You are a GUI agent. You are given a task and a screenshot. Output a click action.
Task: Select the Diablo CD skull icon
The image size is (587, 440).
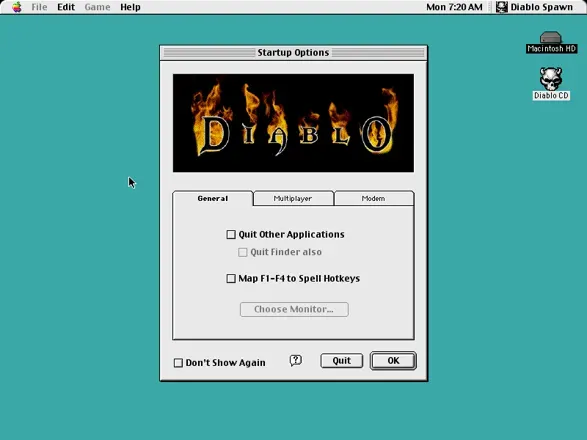point(551,79)
